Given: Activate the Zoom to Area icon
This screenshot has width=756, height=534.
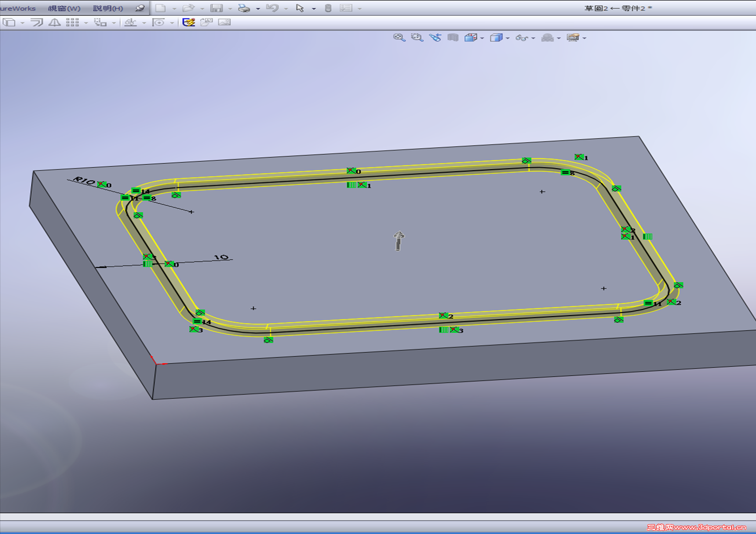Looking at the screenshot, I should coord(417,38).
